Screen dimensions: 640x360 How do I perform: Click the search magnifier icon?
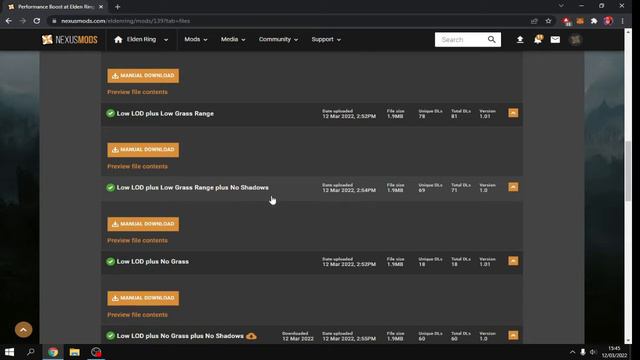[491, 40]
